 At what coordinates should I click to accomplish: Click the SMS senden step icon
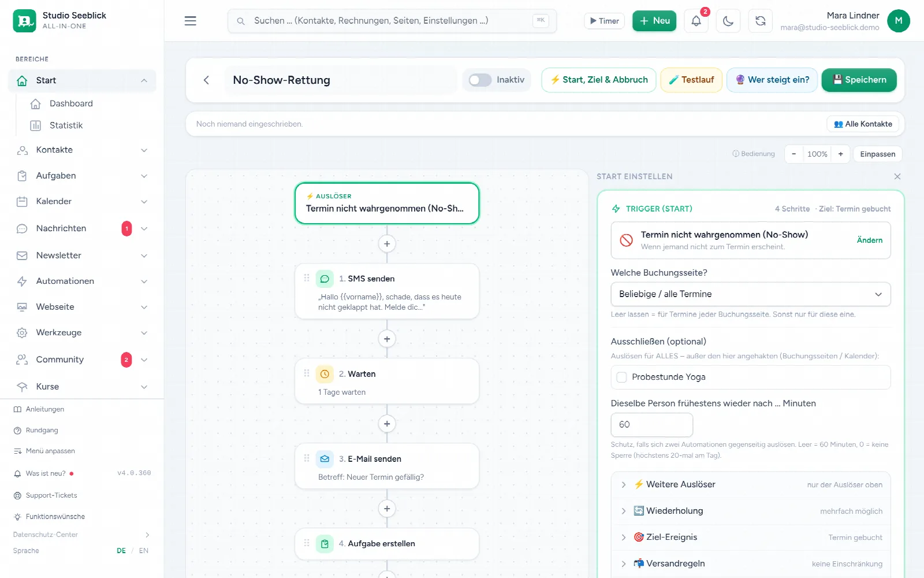click(325, 279)
